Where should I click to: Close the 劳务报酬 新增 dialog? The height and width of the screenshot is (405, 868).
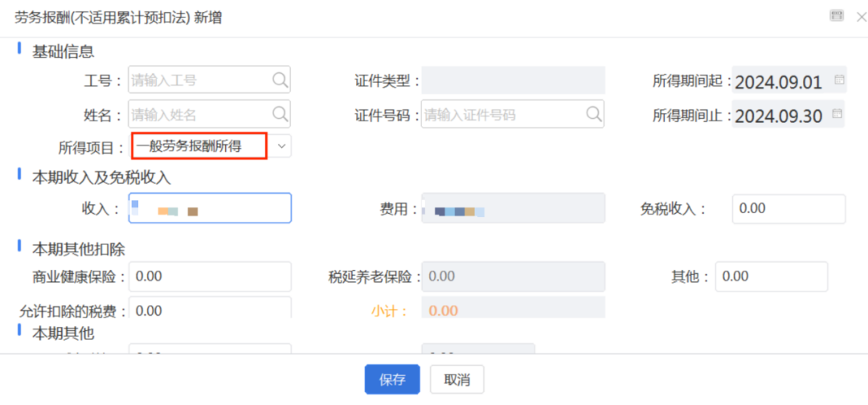tap(862, 17)
